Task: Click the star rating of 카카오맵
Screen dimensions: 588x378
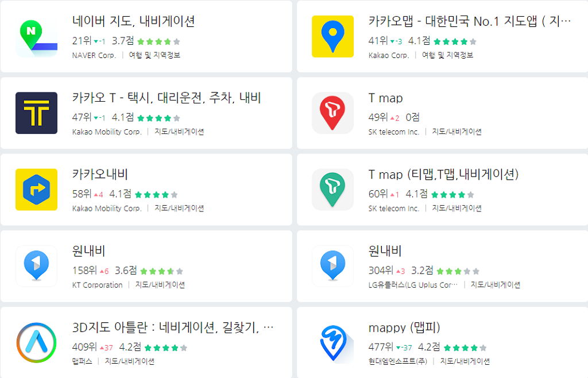Action: click(x=455, y=41)
